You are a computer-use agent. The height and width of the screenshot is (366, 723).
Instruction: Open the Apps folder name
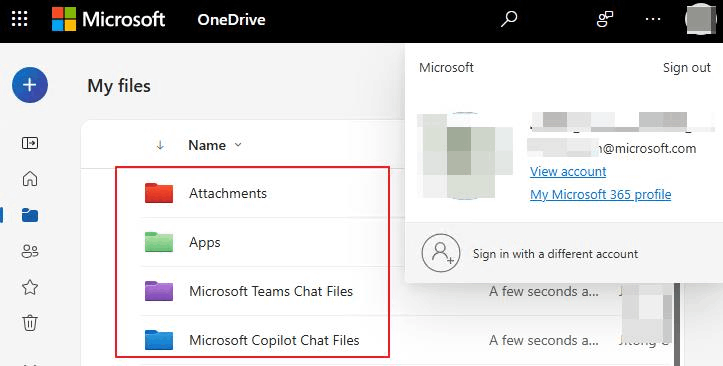(205, 242)
